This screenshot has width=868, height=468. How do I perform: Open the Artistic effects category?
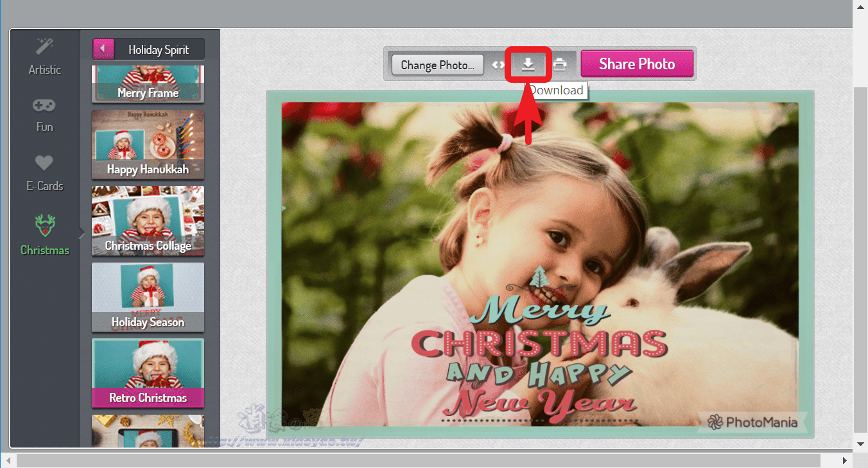[x=44, y=57]
